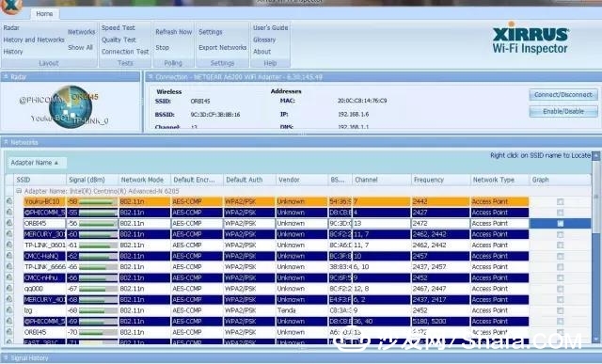
Task: Click the lock icon beside MERCURY_401
Action: [x=9, y=299]
